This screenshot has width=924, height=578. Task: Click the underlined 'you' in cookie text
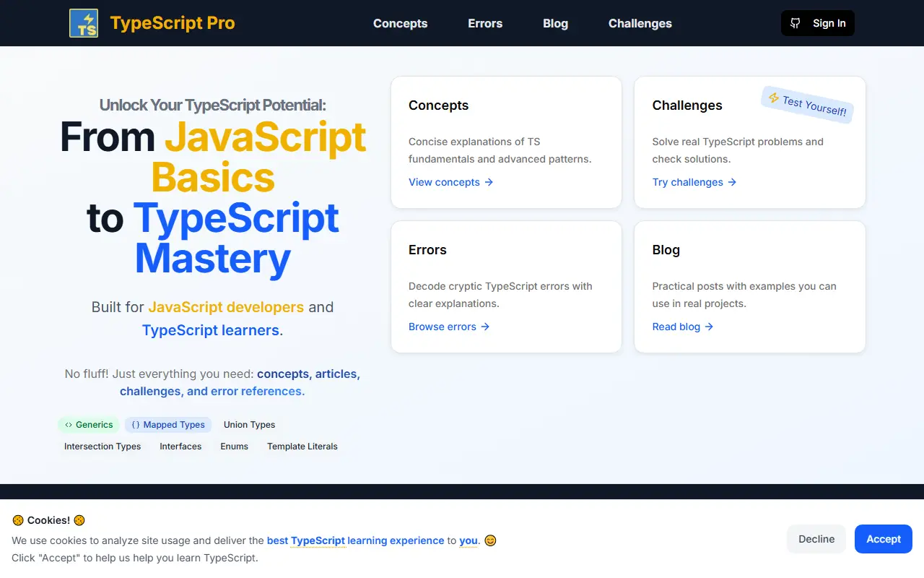pyautogui.click(x=468, y=540)
